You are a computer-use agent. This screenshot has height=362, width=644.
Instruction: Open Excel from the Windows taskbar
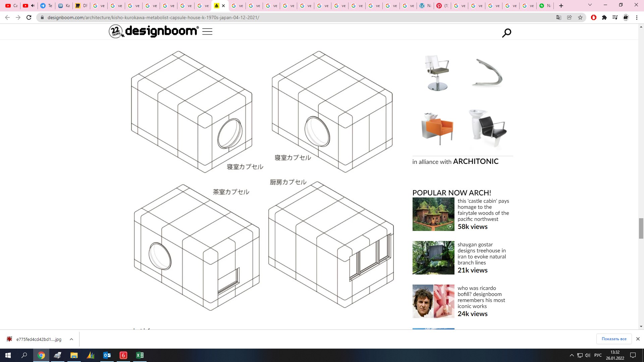140,355
